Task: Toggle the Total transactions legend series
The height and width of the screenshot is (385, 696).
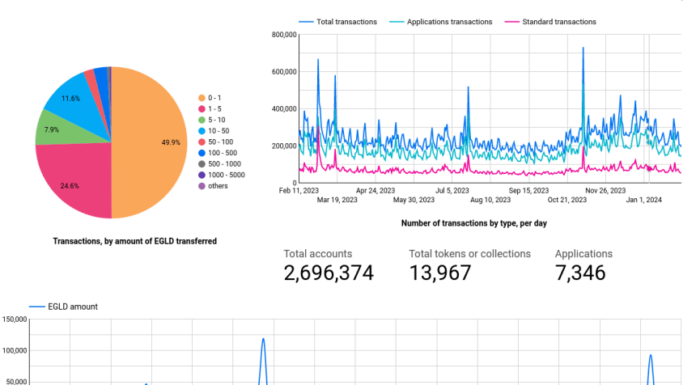Action: pyautogui.click(x=338, y=22)
